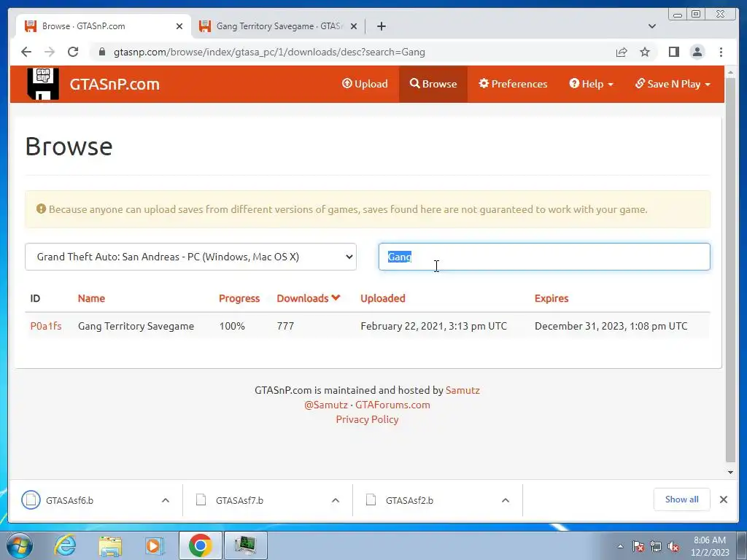This screenshot has width=747, height=560.
Task: Open Windows Media Player on taskbar
Action: 154,545
